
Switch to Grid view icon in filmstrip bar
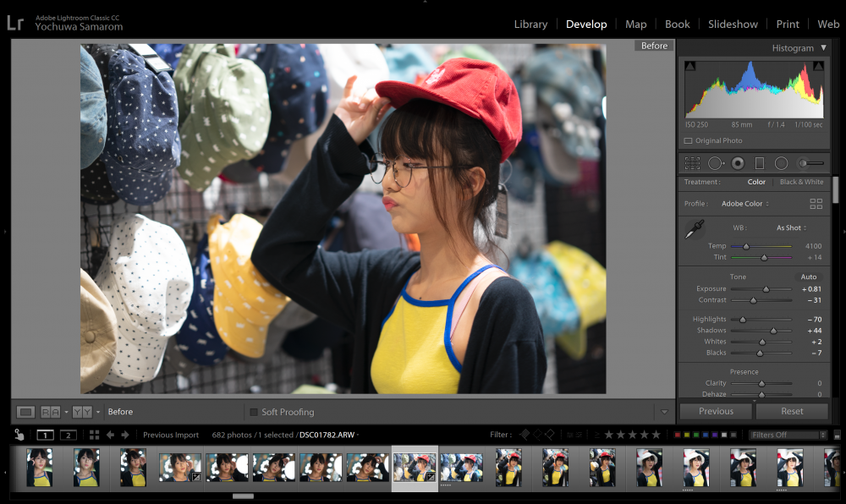point(94,435)
